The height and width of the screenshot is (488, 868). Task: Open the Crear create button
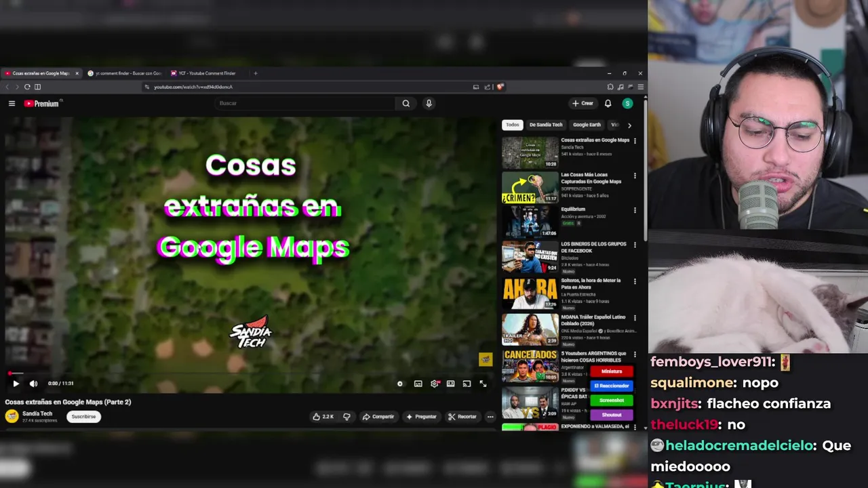[x=583, y=104]
